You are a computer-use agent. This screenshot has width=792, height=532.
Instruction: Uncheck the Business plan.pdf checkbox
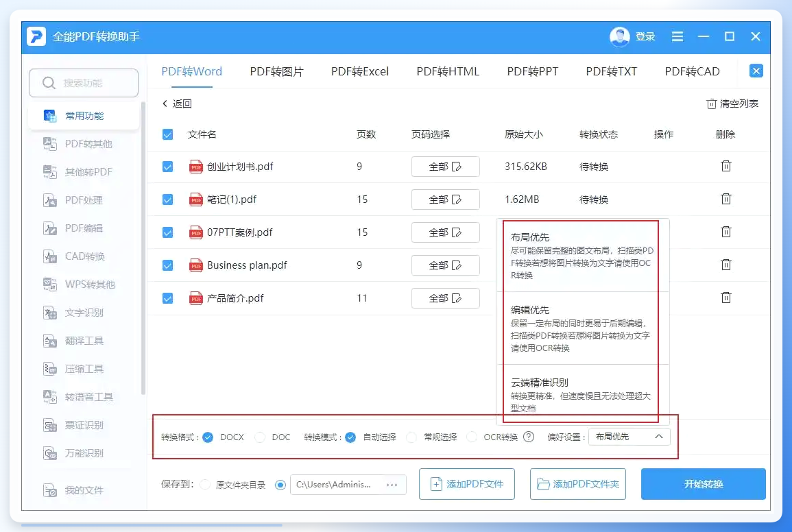click(168, 265)
